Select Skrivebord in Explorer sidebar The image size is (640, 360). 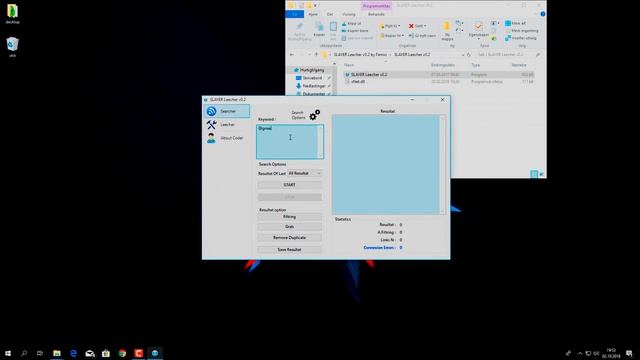(x=309, y=78)
